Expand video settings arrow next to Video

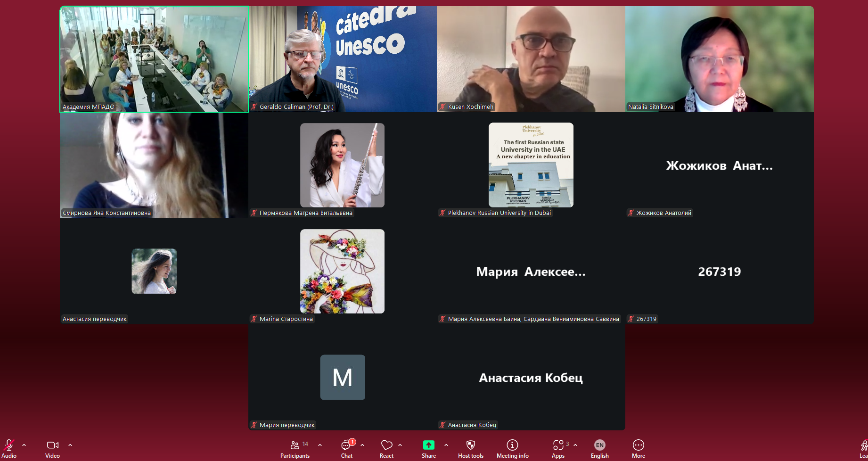[x=70, y=445]
